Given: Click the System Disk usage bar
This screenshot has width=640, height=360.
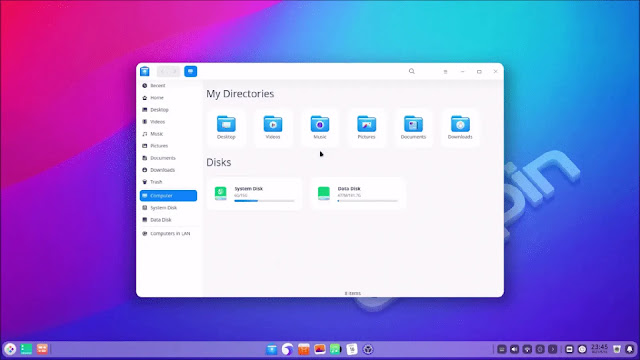Looking at the screenshot, I should [x=264, y=201].
